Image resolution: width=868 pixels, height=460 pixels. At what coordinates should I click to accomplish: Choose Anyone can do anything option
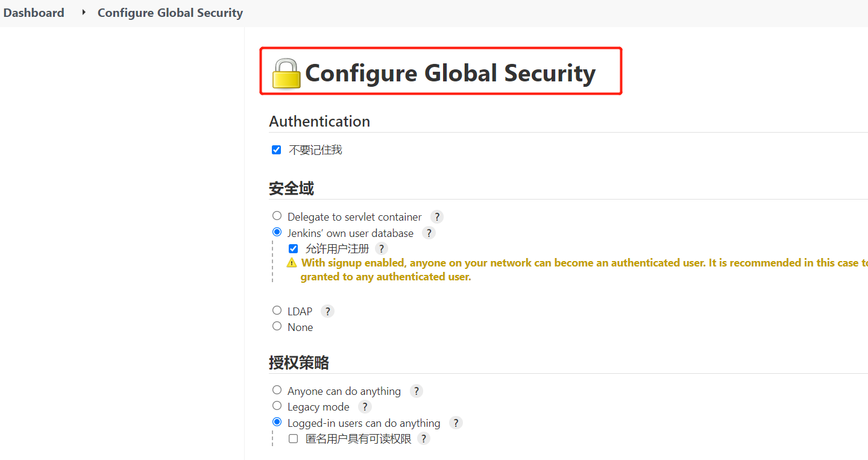pos(277,390)
